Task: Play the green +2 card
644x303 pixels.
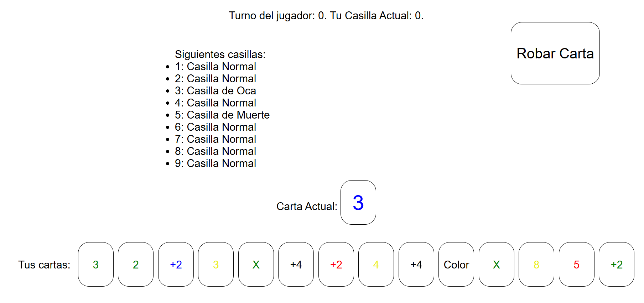Action: (x=617, y=265)
